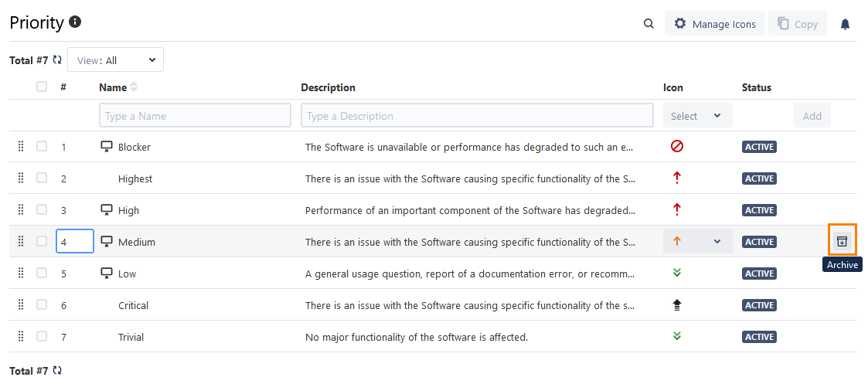This screenshot has width=868, height=384.
Task: Open the search magnifier icon
Action: click(648, 24)
